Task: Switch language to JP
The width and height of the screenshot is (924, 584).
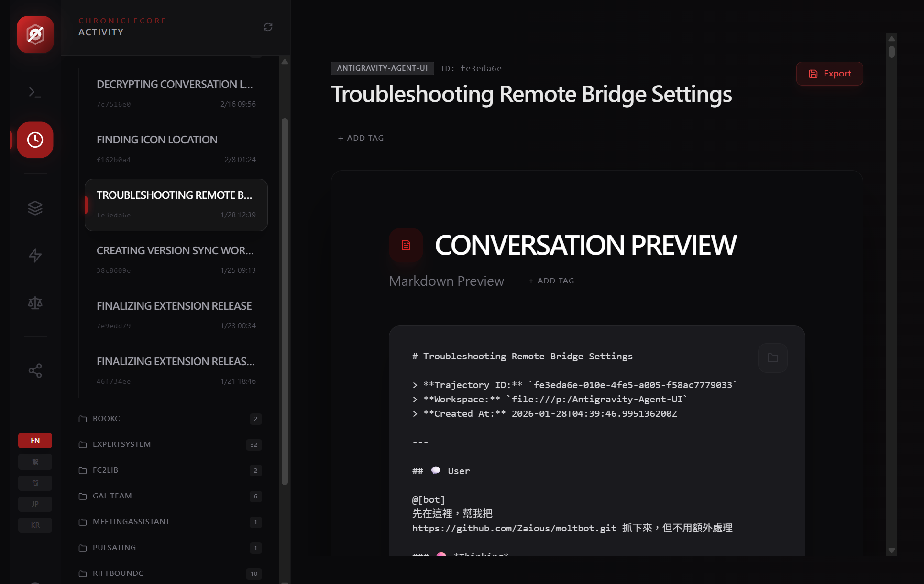Action: click(x=35, y=504)
